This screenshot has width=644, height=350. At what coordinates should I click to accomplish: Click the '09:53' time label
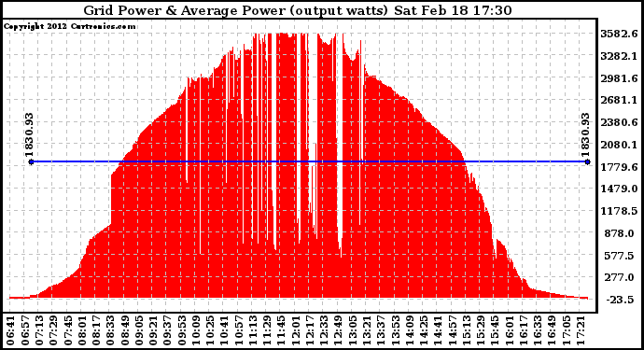(x=182, y=330)
